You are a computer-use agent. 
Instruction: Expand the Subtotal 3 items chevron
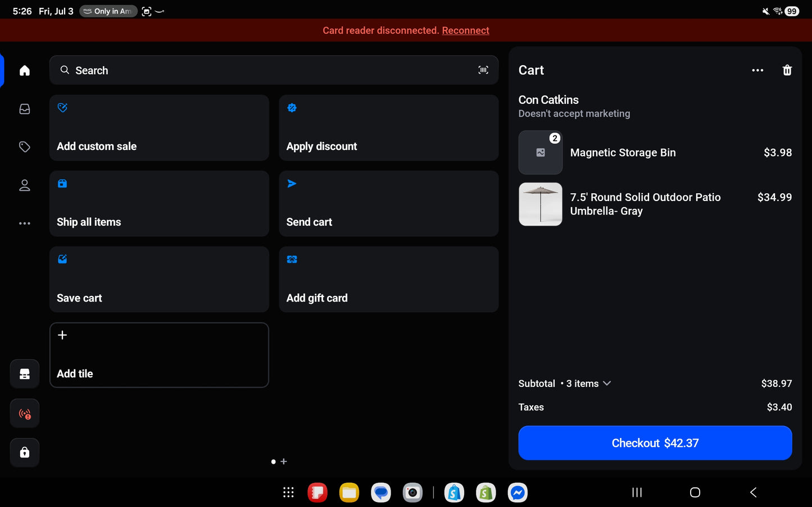click(x=607, y=383)
